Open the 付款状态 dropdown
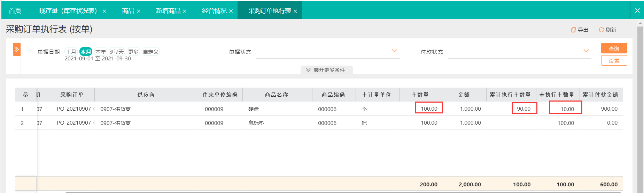The height and width of the screenshot is (193, 644). (519, 52)
